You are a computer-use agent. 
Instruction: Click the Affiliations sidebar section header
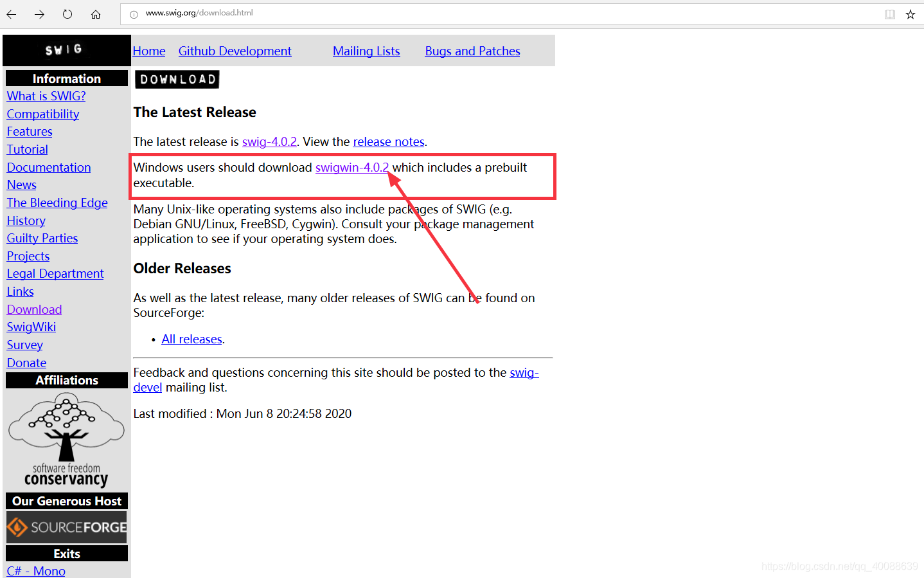pos(67,380)
